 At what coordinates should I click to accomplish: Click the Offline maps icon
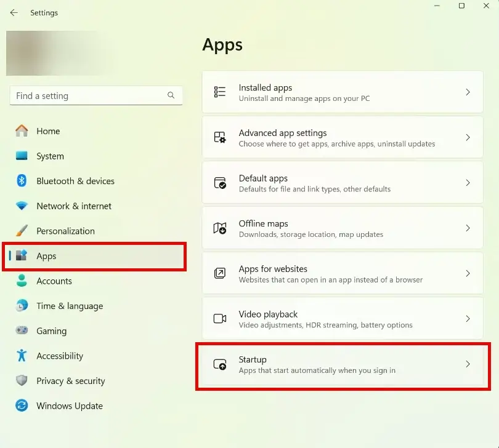tap(219, 228)
